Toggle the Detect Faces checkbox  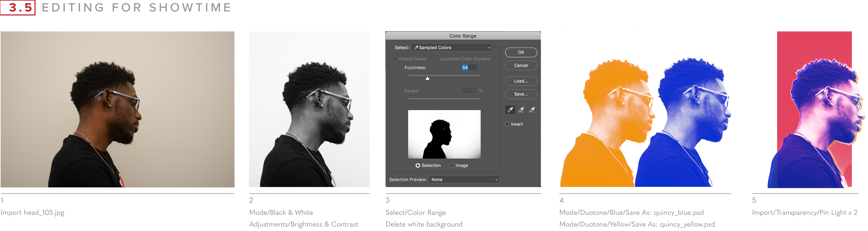[x=395, y=59]
